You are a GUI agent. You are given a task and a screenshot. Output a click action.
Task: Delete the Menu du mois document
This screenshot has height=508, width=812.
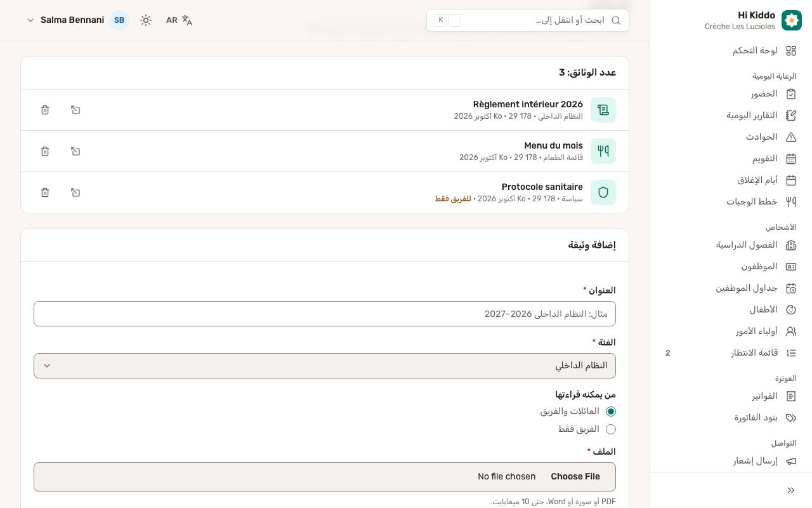pyautogui.click(x=45, y=151)
